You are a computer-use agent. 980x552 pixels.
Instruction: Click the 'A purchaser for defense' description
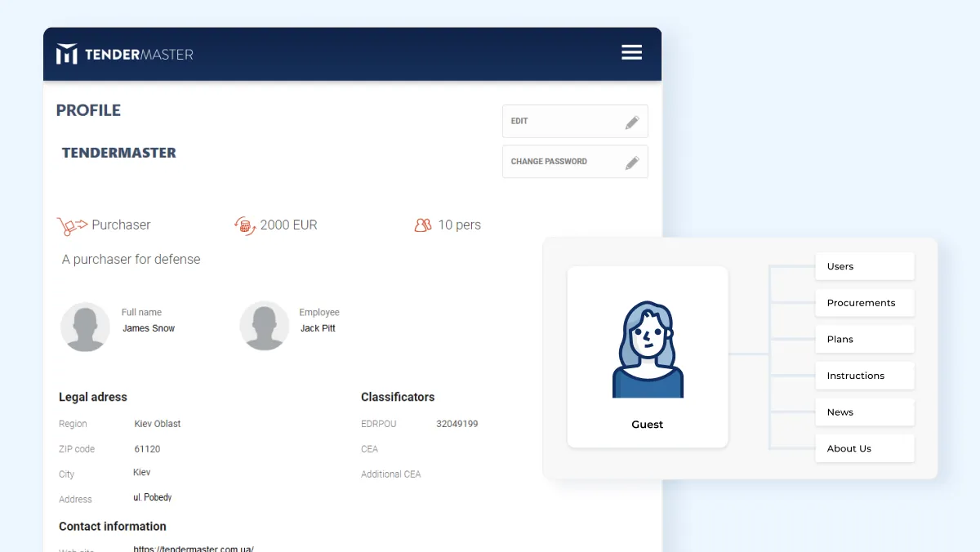[x=131, y=259]
